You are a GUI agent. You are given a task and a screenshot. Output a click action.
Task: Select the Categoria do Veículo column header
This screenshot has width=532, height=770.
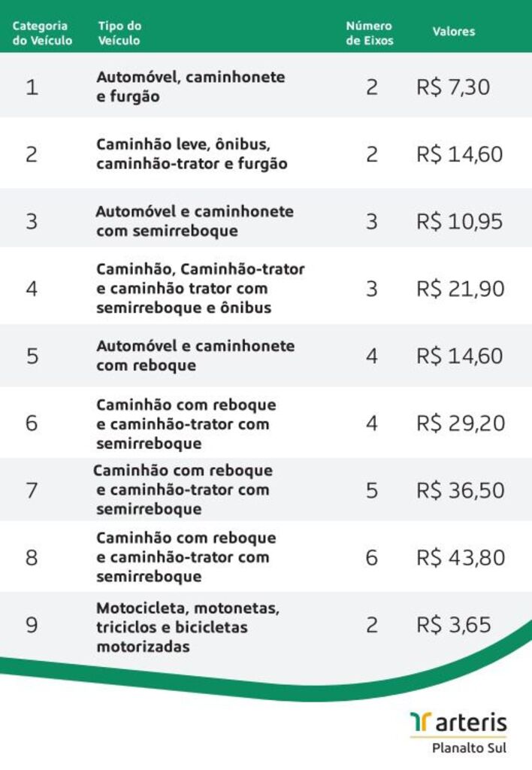pyautogui.click(x=42, y=33)
